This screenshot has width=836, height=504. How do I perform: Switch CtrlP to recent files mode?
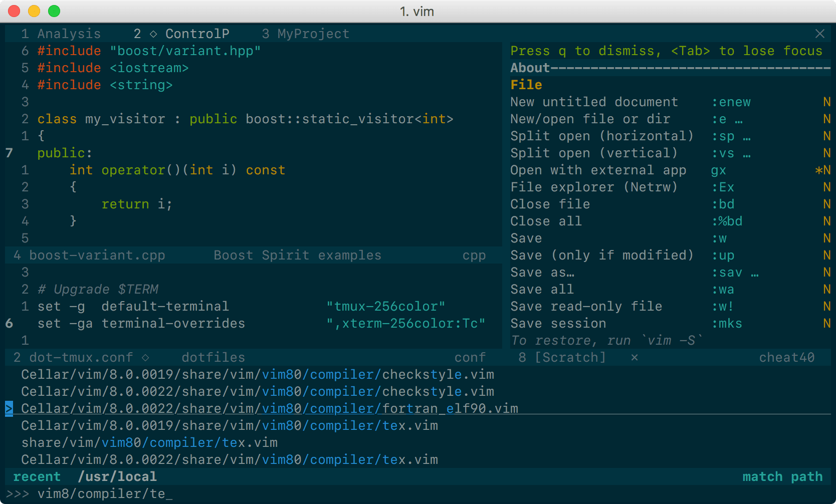[37, 476]
